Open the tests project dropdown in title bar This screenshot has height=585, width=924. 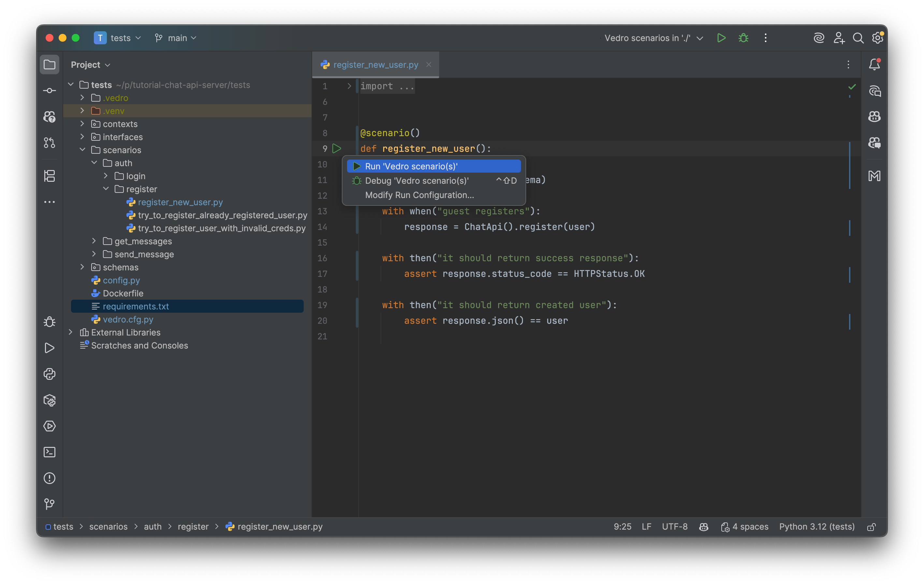(118, 38)
